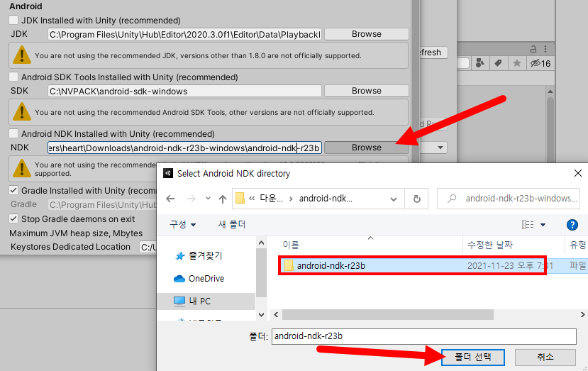Open dropdown arrow right of NDK Browse

tap(440, 148)
